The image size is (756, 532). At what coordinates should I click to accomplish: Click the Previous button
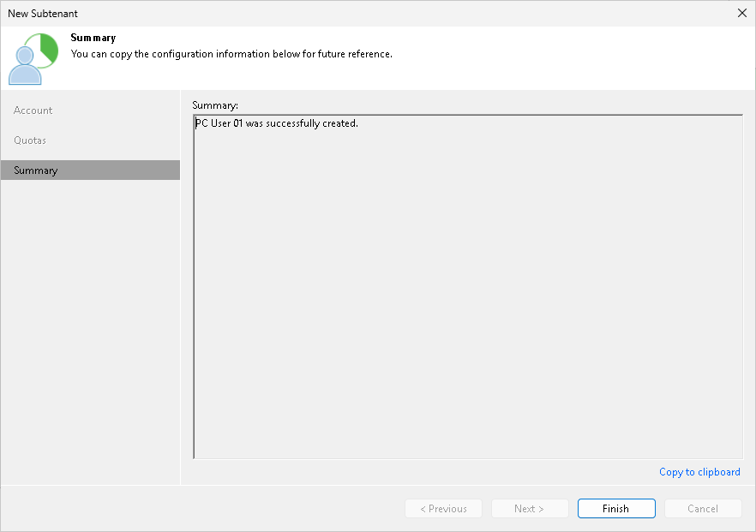[x=443, y=508]
